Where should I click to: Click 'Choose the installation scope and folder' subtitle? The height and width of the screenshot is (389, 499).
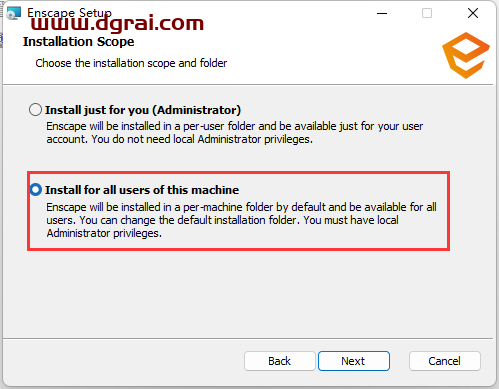pos(131,63)
